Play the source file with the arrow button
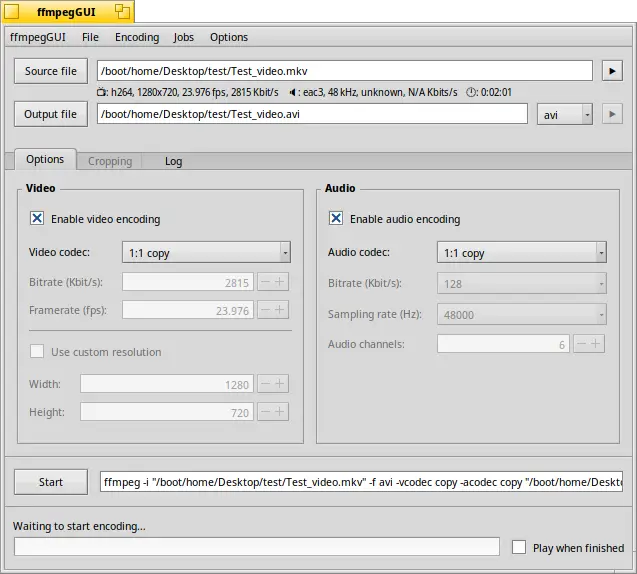Viewport: 637px width, 574px height. [612, 71]
